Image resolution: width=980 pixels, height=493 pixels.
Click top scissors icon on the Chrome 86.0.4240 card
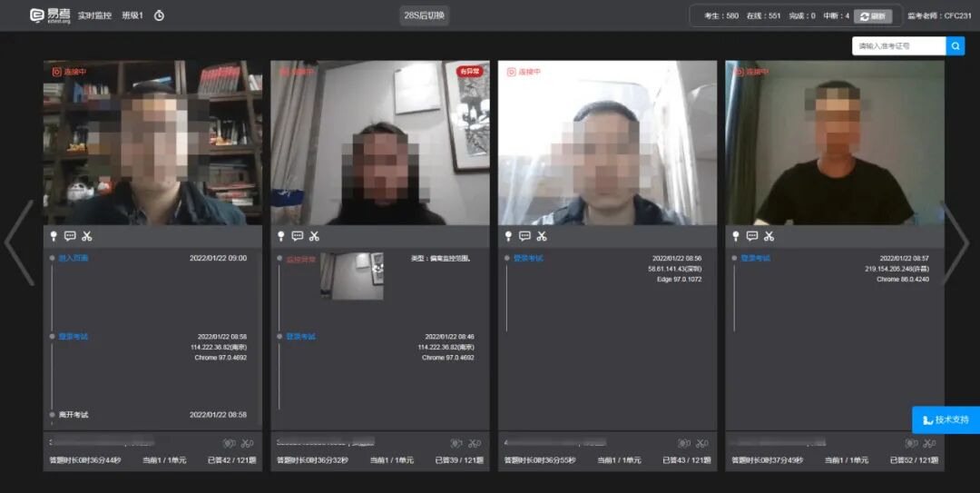[x=769, y=236]
